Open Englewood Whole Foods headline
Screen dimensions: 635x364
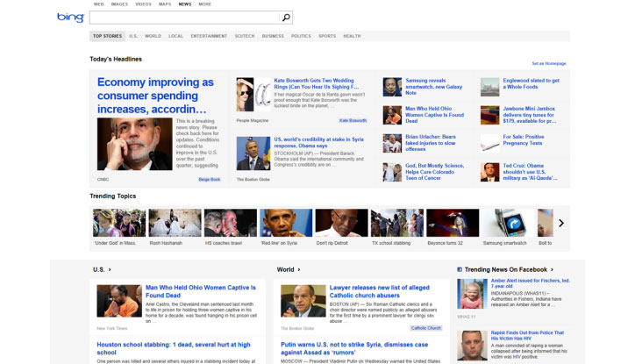[531, 83]
